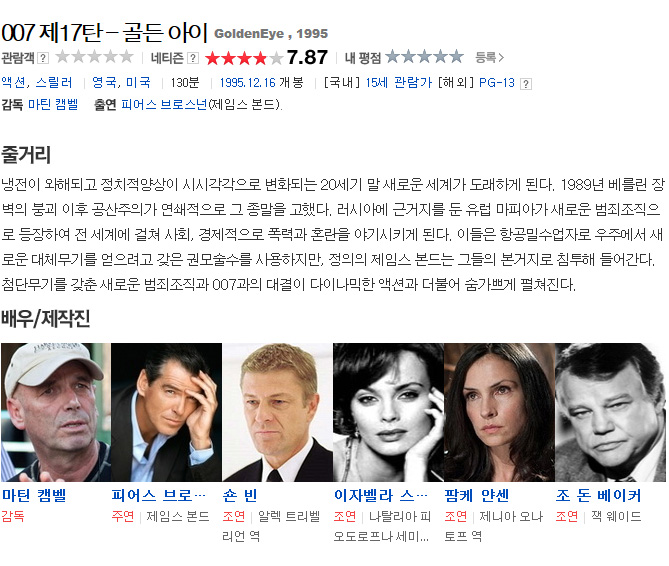The height and width of the screenshot is (566, 669).
Task: Click the 팜케 얀센 actress photo
Action: pyautogui.click(x=499, y=412)
